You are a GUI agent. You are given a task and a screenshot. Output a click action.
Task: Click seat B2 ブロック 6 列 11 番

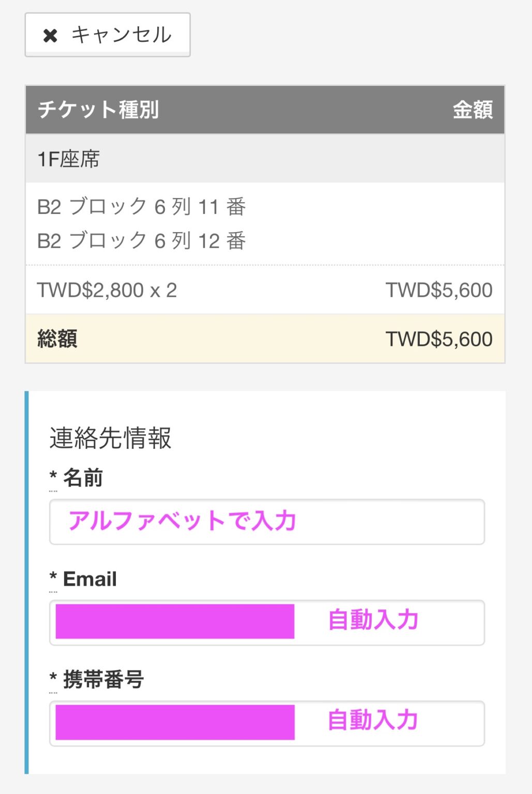(x=142, y=206)
